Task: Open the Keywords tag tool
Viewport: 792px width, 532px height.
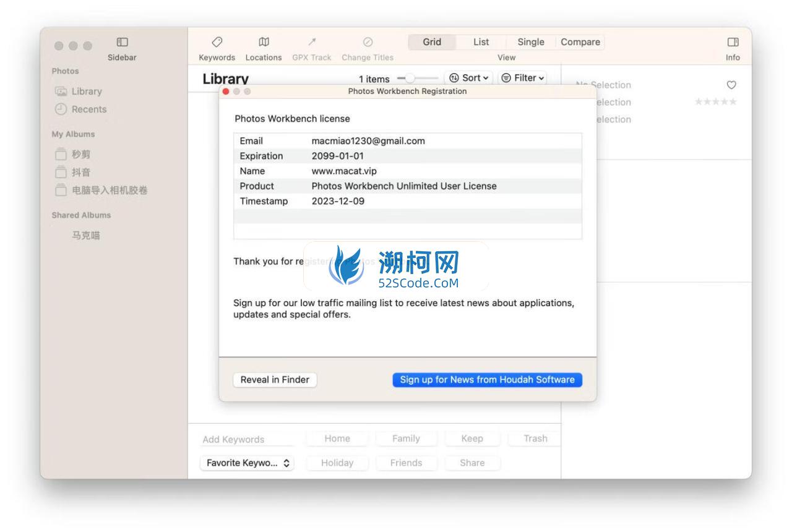Action: [x=217, y=42]
